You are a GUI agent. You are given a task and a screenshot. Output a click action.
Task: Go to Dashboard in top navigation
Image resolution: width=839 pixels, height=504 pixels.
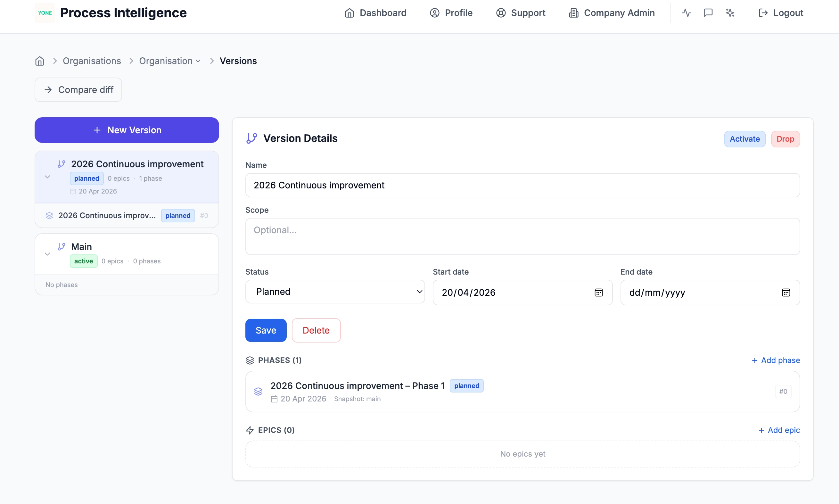375,13
